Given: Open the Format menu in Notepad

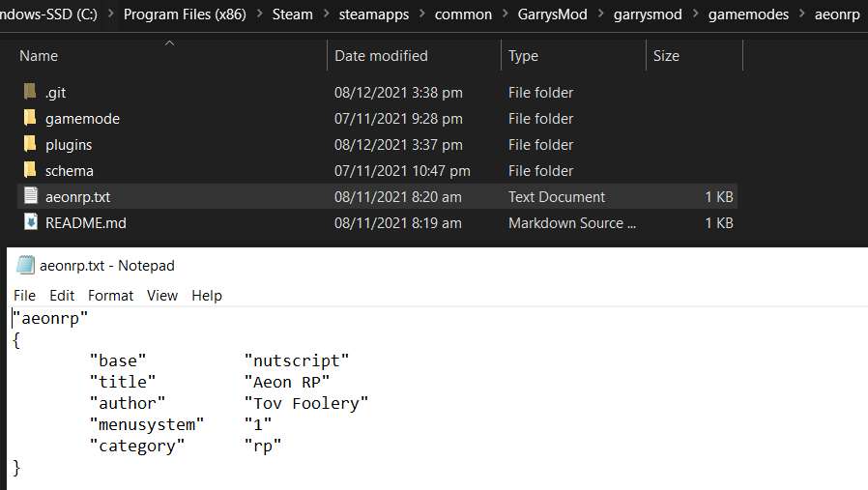Looking at the screenshot, I should (x=111, y=296).
